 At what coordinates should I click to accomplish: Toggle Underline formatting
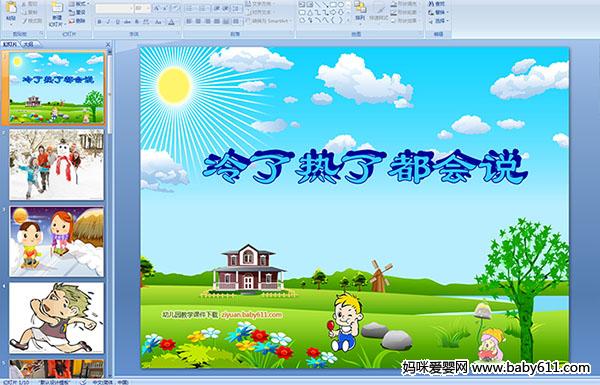pos(117,22)
